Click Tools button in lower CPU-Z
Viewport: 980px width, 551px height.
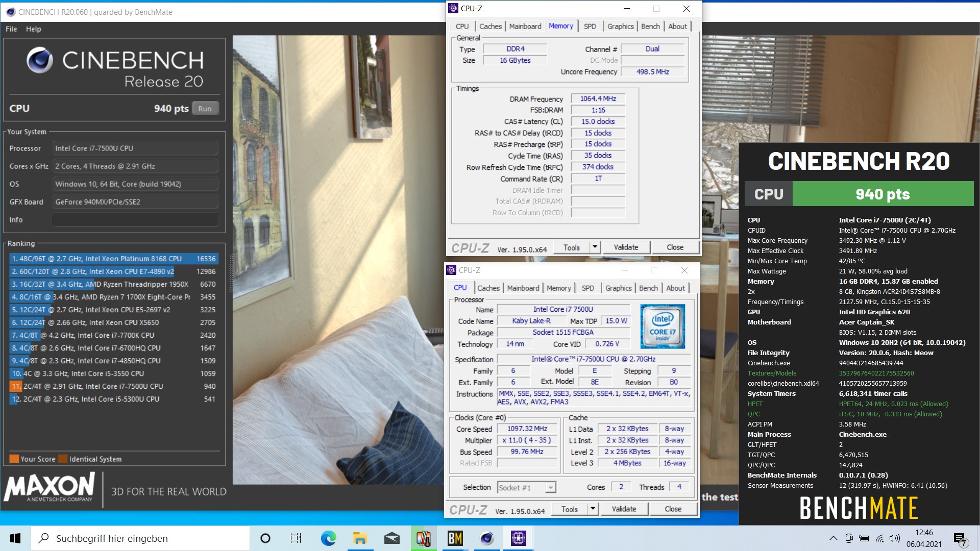(570, 509)
